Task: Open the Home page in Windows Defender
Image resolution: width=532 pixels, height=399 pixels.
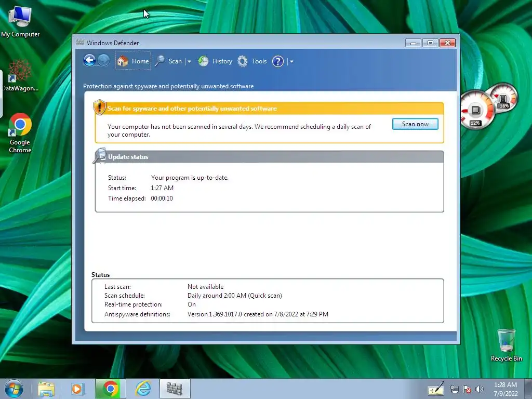Action: (132, 61)
